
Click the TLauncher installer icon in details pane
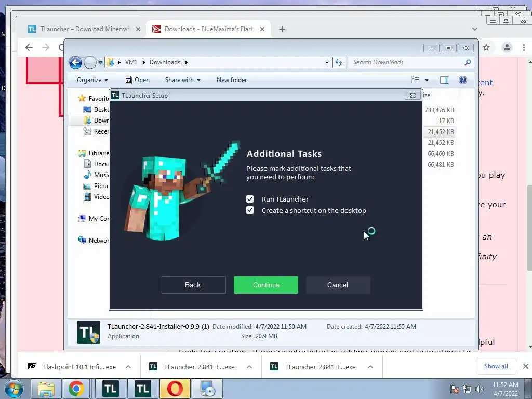coord(88,332)
